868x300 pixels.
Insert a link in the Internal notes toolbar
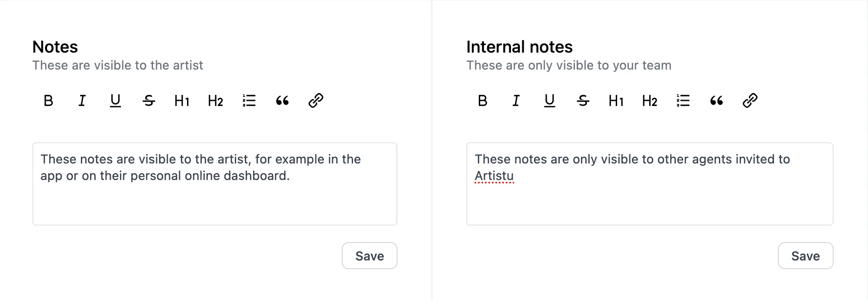[750, 101]
